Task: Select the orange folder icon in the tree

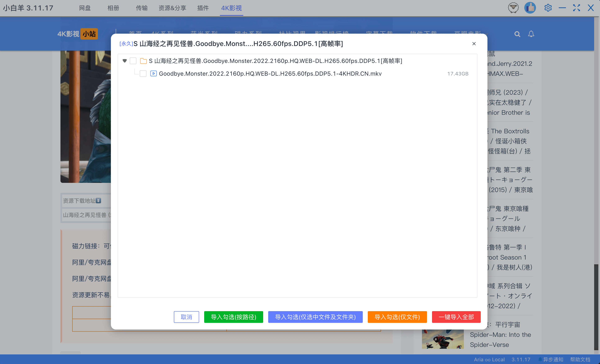Action: (144, 61)
